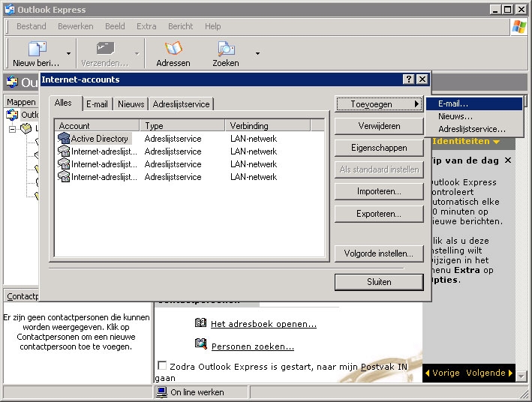Click the Het adresboek openen book icon

tap(200, 322)
